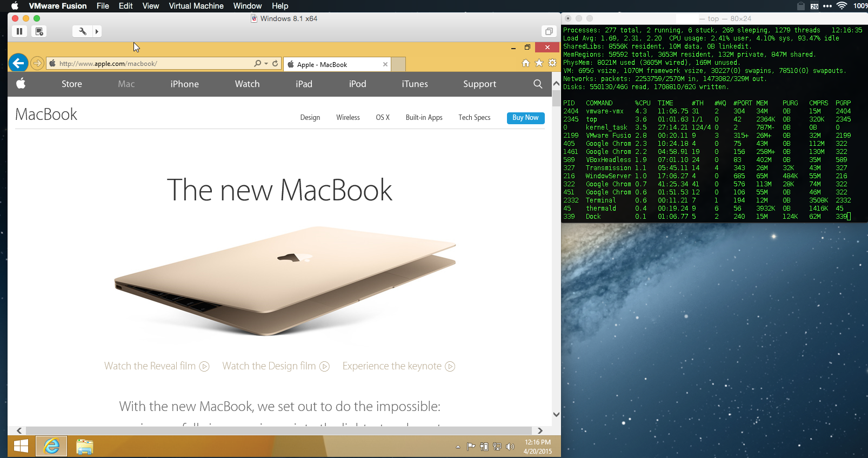Open the Tech Specs link

pyautogui.click(x=475, y=117)
